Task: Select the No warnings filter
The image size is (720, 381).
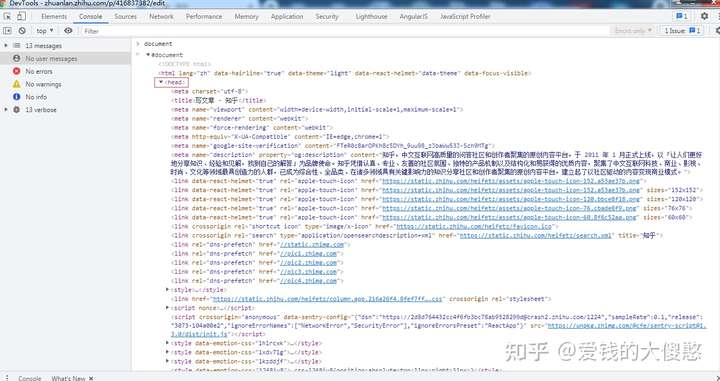Action: pyautogui.click(x=65, y=84)
